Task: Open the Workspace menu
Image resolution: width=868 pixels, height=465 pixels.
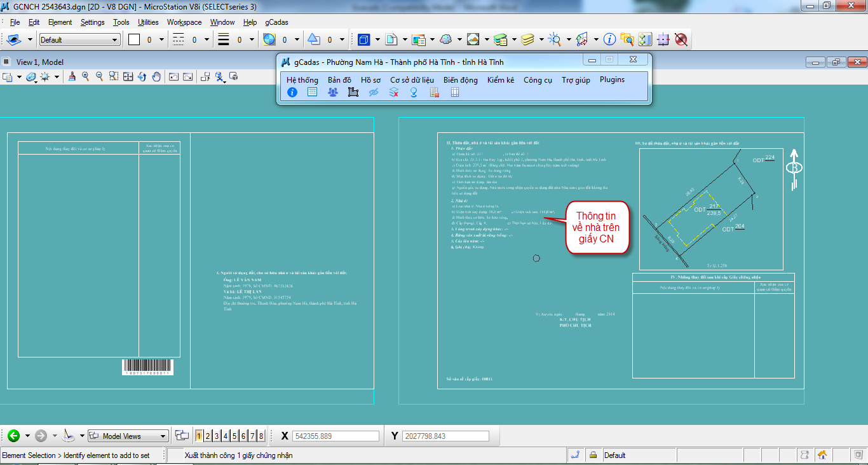Action: pyautogui.click(x=184, y=22)
